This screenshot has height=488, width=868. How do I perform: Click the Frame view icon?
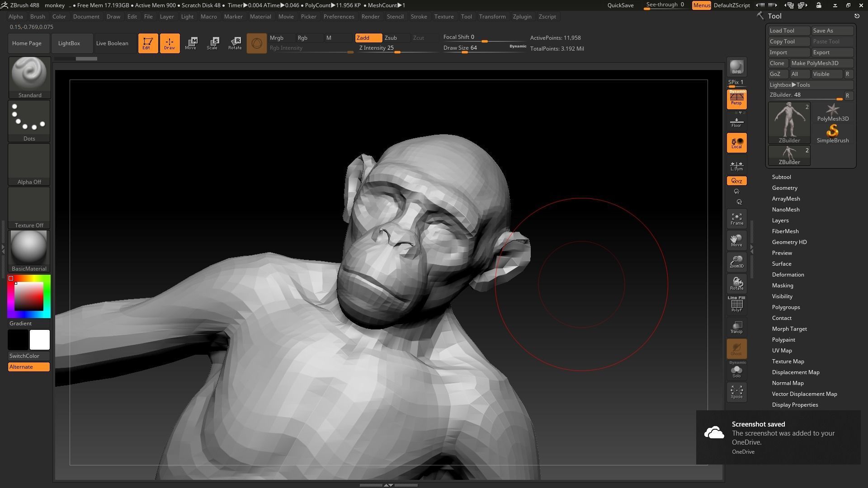(736, 219)
